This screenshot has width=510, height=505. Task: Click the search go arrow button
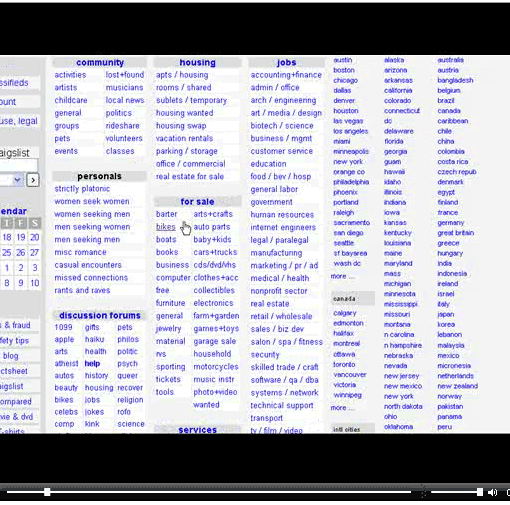(x=33, y=180)
